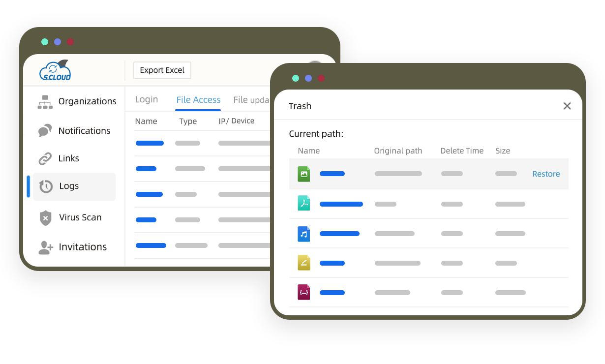The image size is (605, 364).
Task: Select the magenta code file icon
Action: (304, 293)
